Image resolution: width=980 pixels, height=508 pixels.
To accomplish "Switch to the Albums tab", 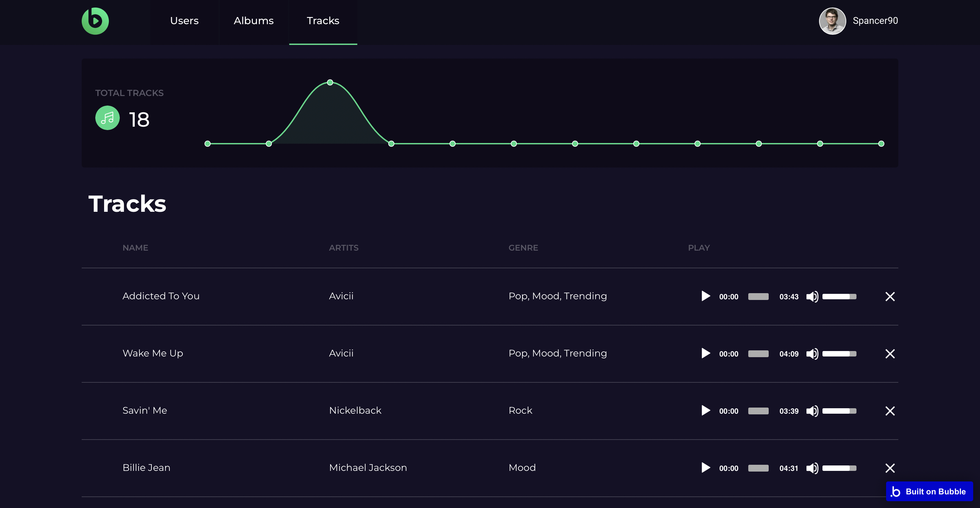I will 254,21.
